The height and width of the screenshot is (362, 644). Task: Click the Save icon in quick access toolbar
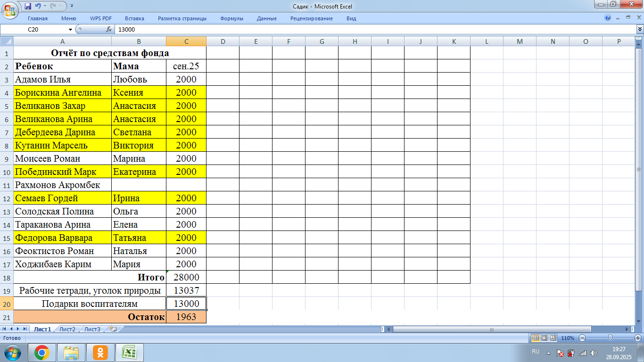click(28, 6)
